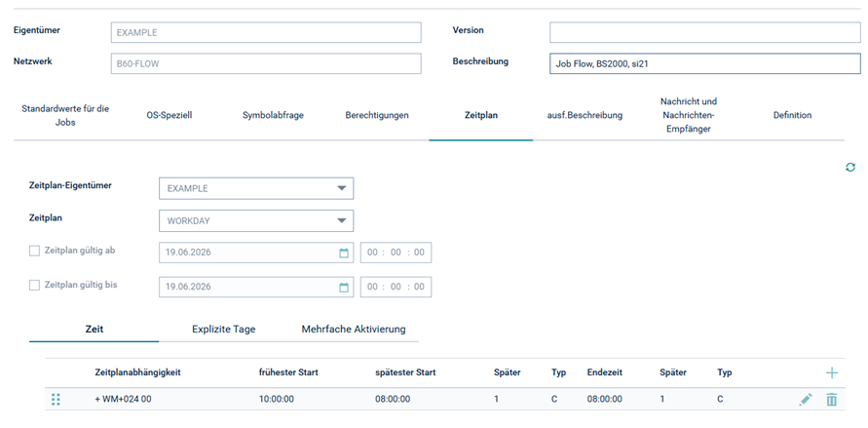Focus the empty Version input field
The width and height of the screenshot is (868, 428).
(x=705, y=33)
